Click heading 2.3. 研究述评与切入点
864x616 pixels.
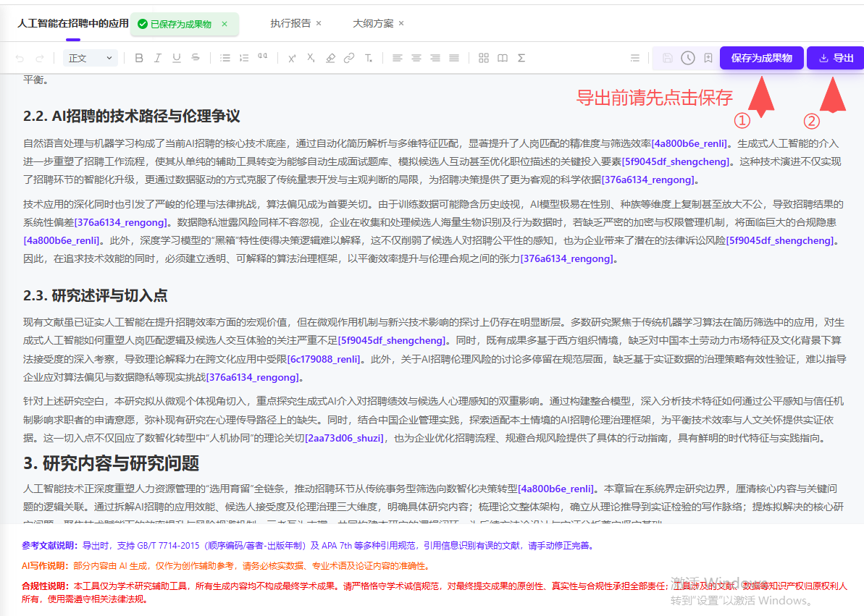click(96, 295)
